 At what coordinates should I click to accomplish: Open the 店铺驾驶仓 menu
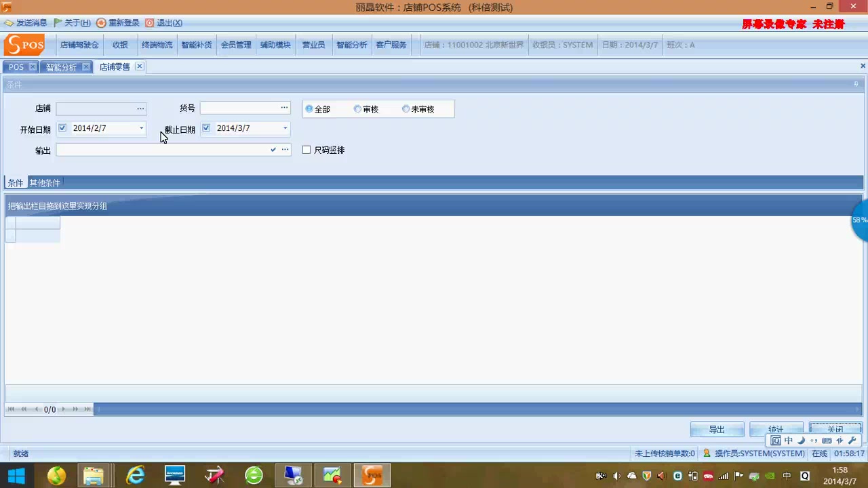79,45
